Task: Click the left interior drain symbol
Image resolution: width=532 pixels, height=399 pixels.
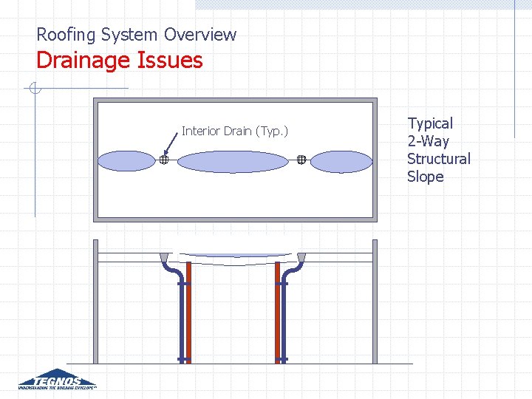Action: pos(164,160)
